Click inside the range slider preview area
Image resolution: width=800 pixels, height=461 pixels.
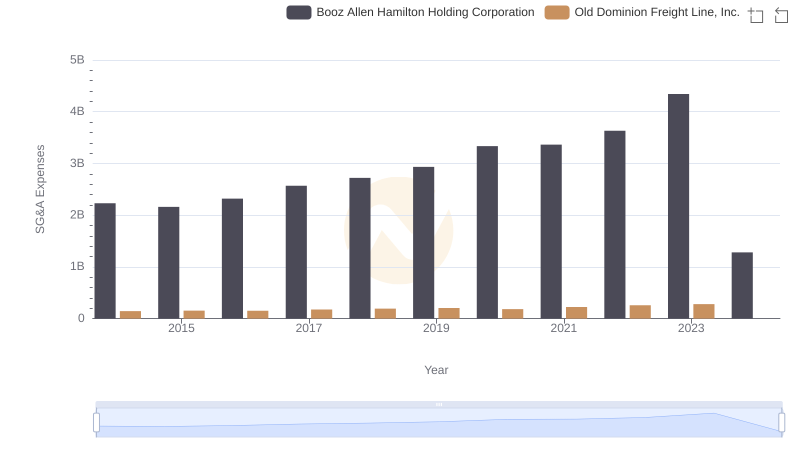(x=439, y=422)
